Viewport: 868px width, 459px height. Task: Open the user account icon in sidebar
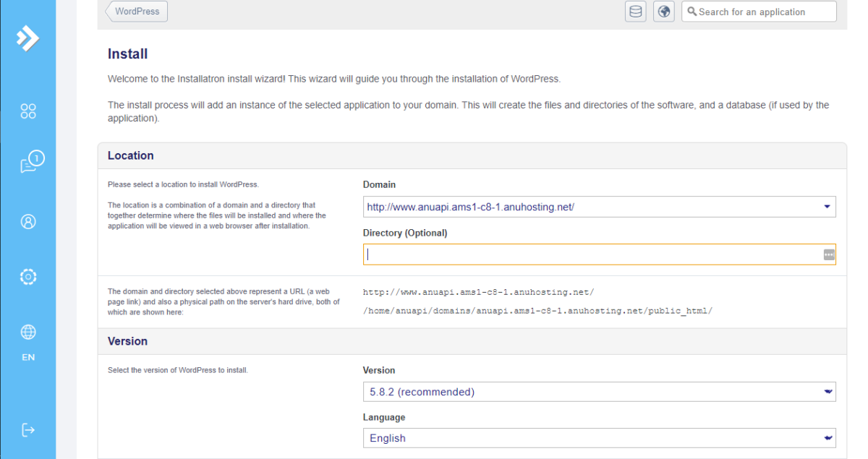click(x=27, y=221)
